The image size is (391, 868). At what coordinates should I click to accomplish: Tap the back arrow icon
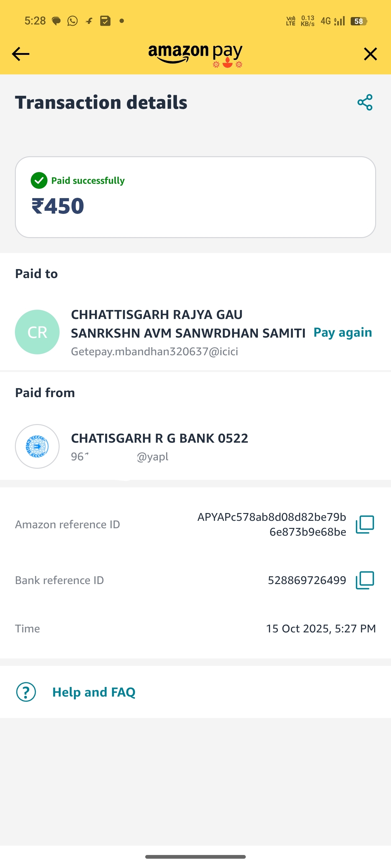20,54
